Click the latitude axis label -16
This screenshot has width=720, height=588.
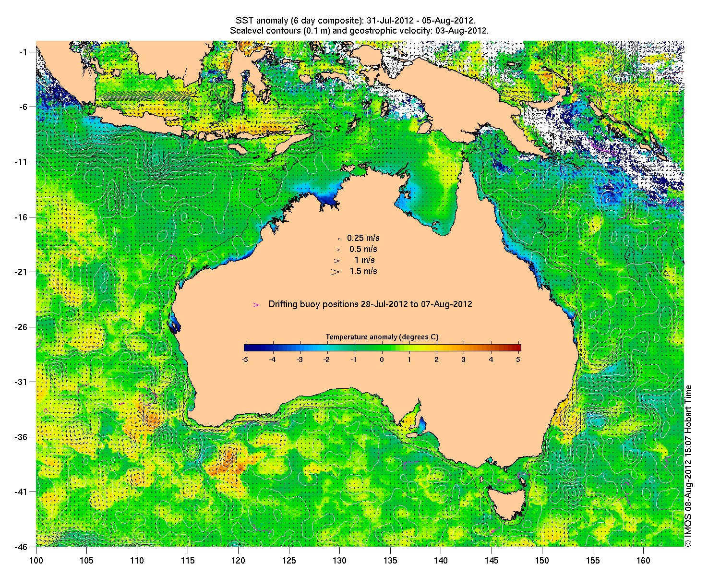click(x=22, y=217)
